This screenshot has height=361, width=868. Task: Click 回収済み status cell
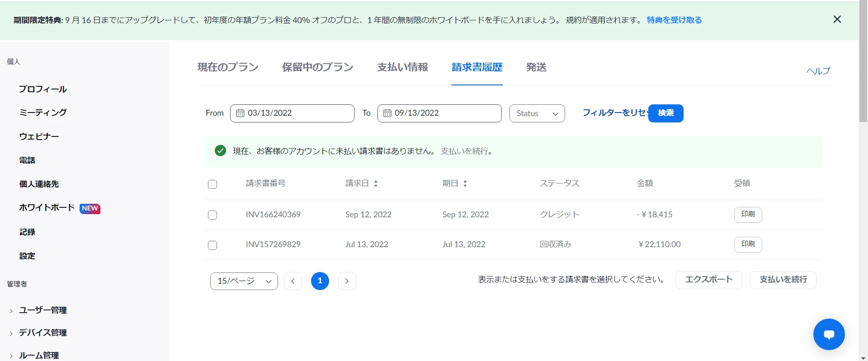click(x=556, y=244)
